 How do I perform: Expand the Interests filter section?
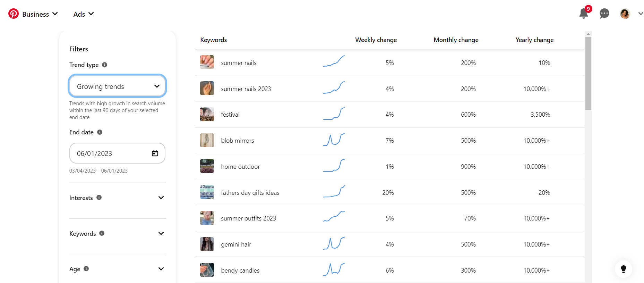161,198
